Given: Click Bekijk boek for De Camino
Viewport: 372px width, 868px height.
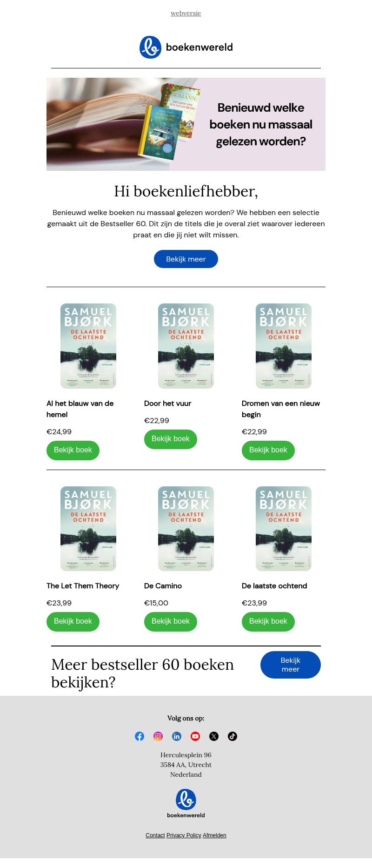Looking at the screenshot, I should point(171,621).
